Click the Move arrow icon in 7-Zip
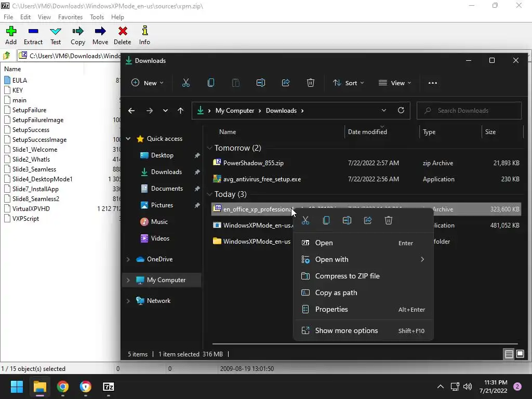The image size is (532, 399). click(x=100, y=31)
